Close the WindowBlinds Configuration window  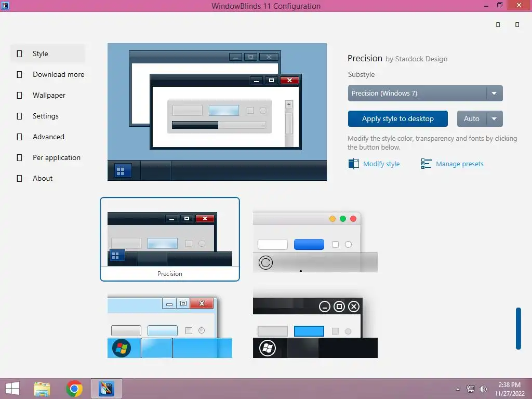point(519,5)
